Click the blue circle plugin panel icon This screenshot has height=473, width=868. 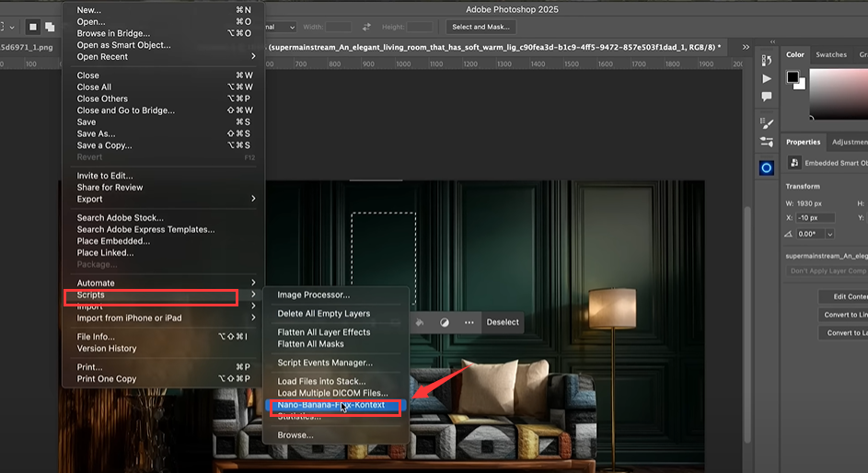coord(767,167)
